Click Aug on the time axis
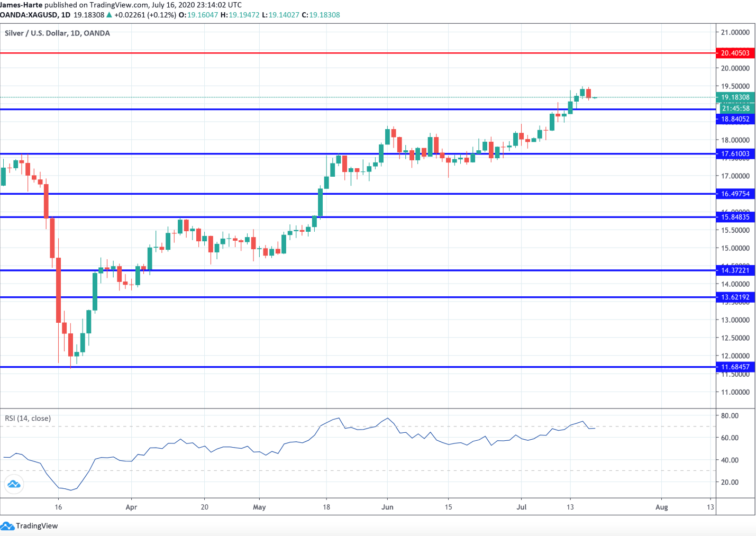This screenshot has width=756, height=536. point(663,507)
